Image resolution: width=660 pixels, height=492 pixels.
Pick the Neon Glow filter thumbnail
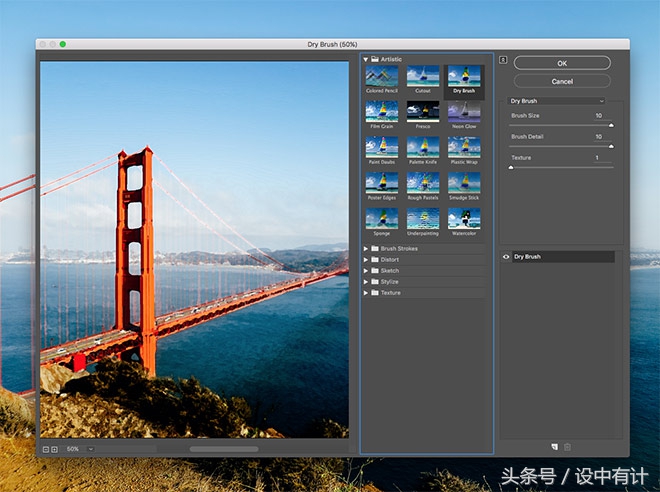pos(463,111)
